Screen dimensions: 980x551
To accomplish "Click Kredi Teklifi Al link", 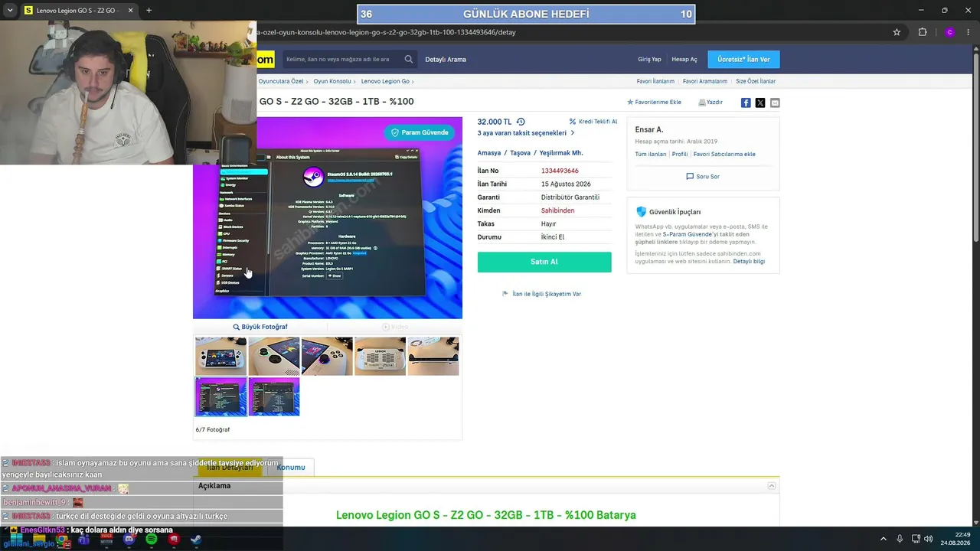I will pyautogui.click(x=593, y=122).
